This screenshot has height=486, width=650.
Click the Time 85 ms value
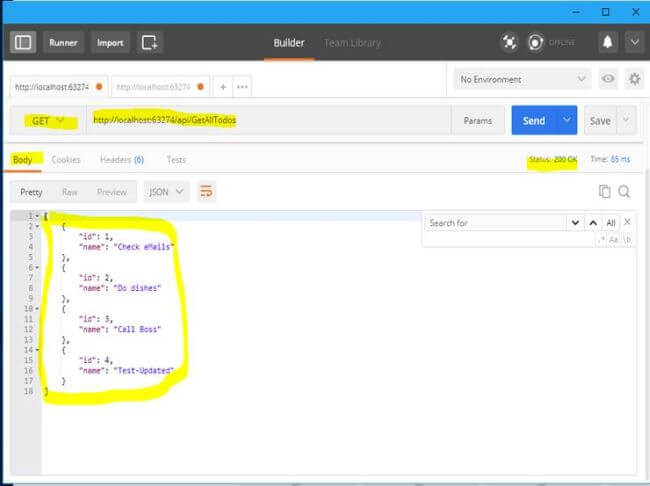(620, 159)
